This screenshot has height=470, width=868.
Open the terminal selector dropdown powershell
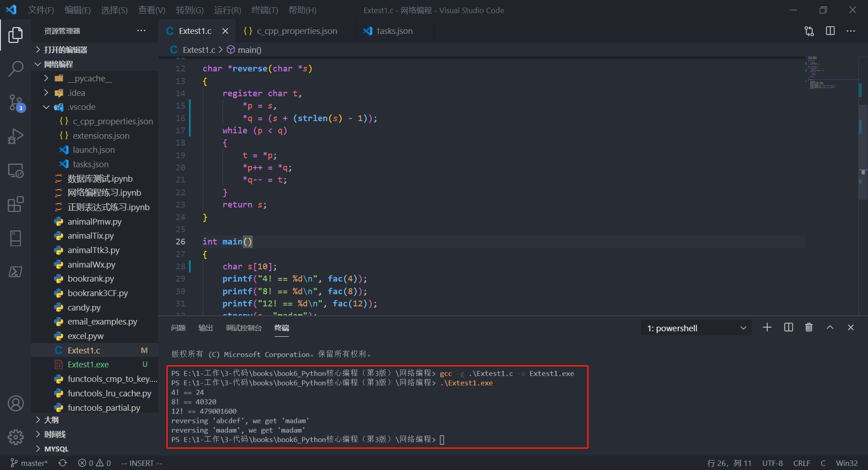pyautogui.click(x=696, y=328)
